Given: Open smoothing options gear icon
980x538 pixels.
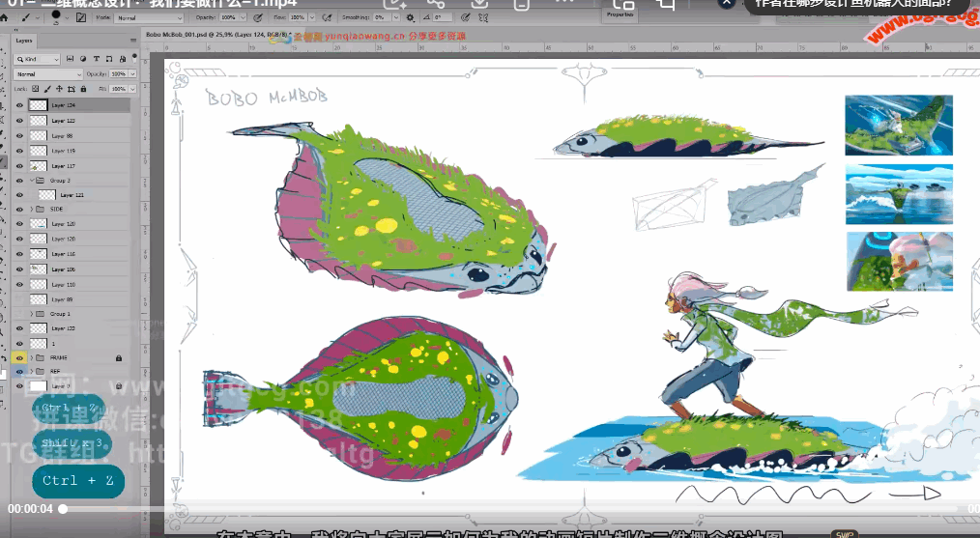Looking at the screenshot, I should [410, 17].
